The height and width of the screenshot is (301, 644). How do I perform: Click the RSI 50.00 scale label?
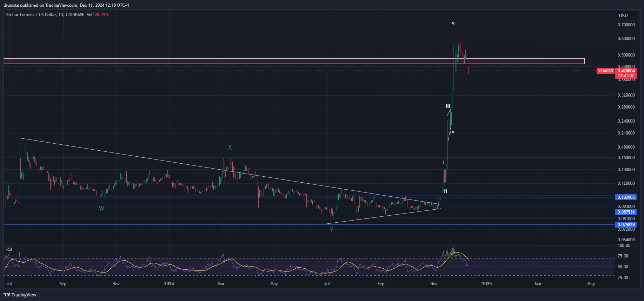[623, 267]
